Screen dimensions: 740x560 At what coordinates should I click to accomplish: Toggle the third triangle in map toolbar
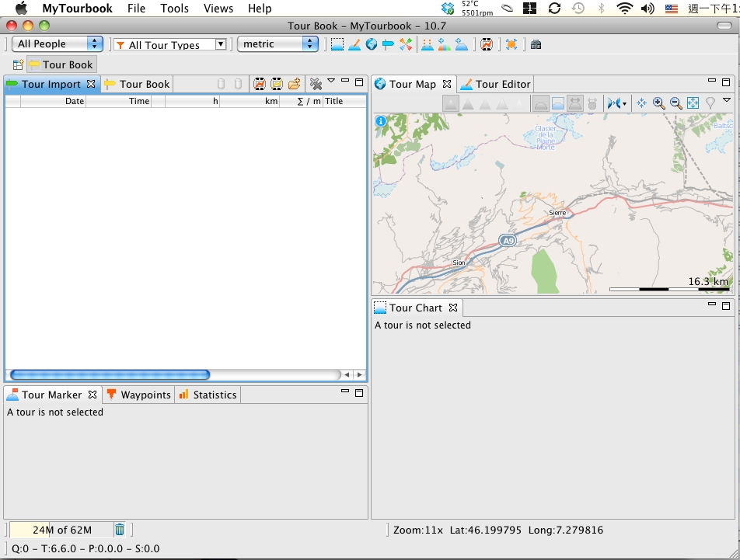pyautogui.click(x=485, y=103)
